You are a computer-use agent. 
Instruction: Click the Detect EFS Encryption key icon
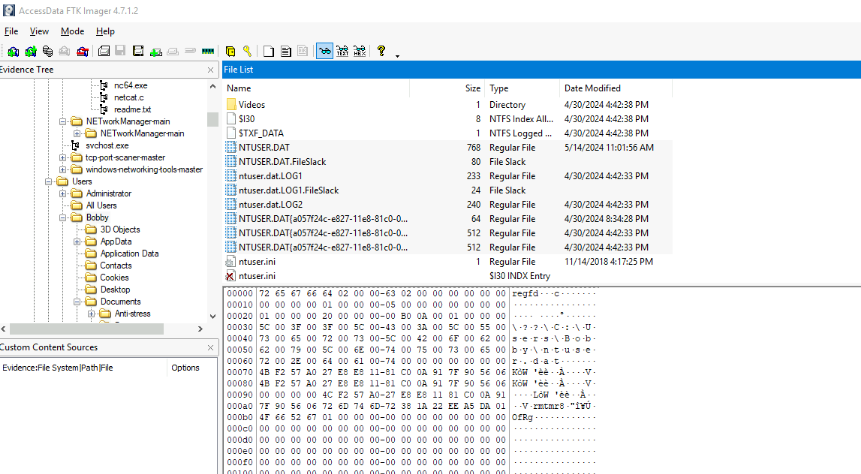coord(246,51)
